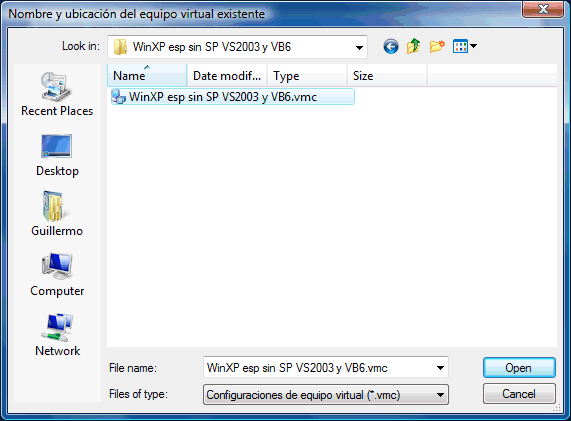Close the dialog window
Viewport: 571px width, 421px height.
(543, 9)
